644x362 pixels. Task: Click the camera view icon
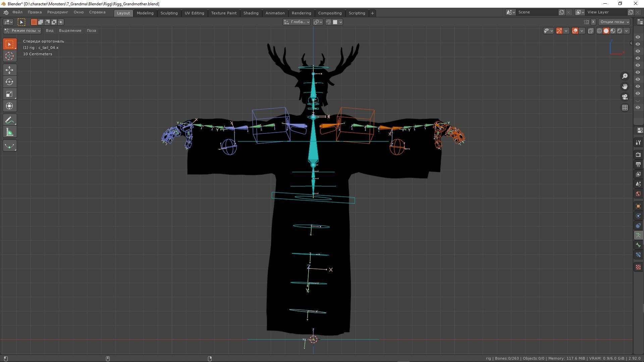click(625, 97)
